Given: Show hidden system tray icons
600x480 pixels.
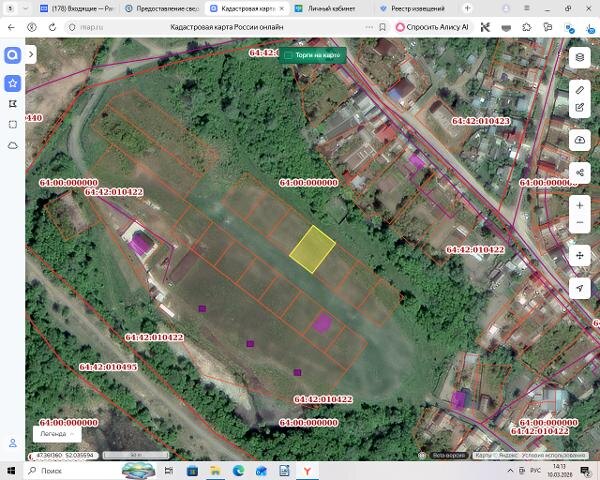Looking at the screenshot, I should tap(510, 470).
